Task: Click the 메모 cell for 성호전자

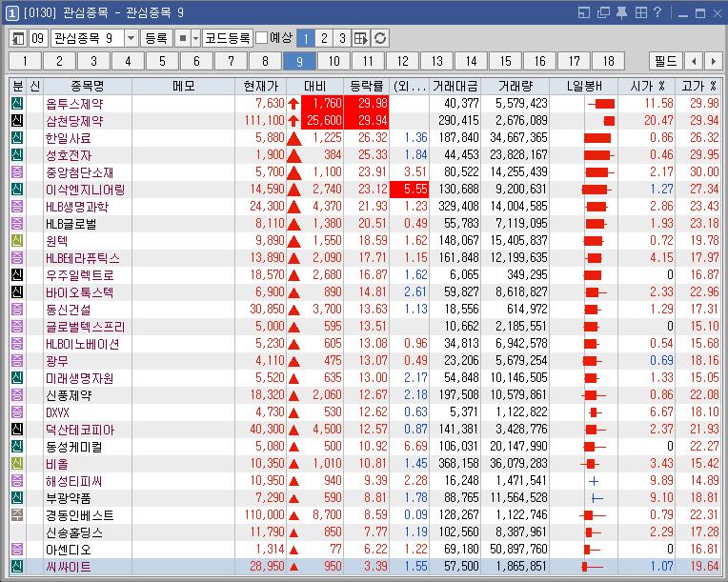Action: (183, 155)
